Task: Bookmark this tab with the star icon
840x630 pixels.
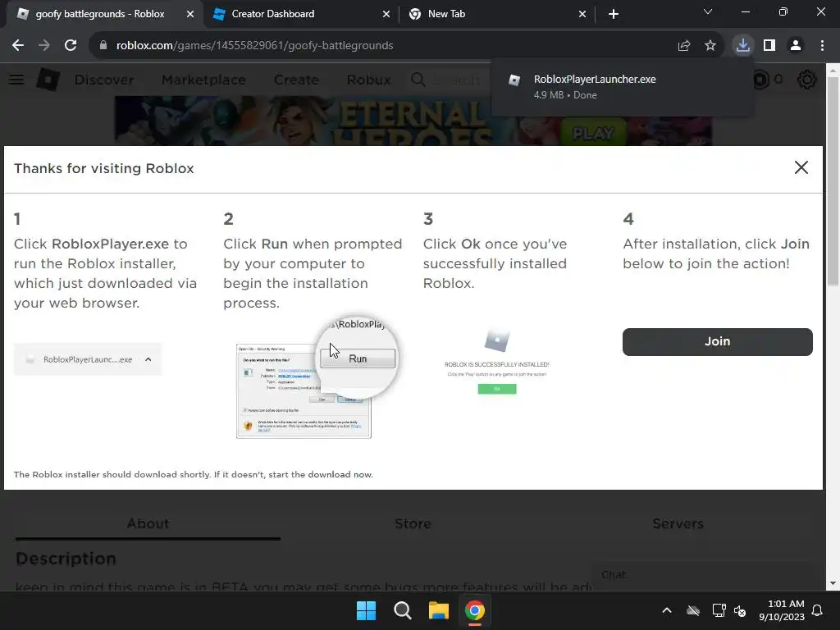Action: click(x=710, y=46)
